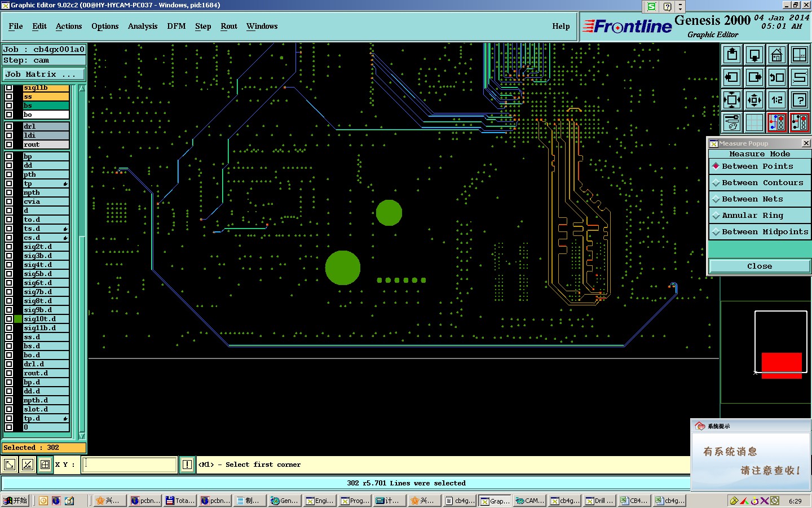Screen dimensions: 812x508
Task: Click the X Y coordinate input field
Action: coord(130,465)
